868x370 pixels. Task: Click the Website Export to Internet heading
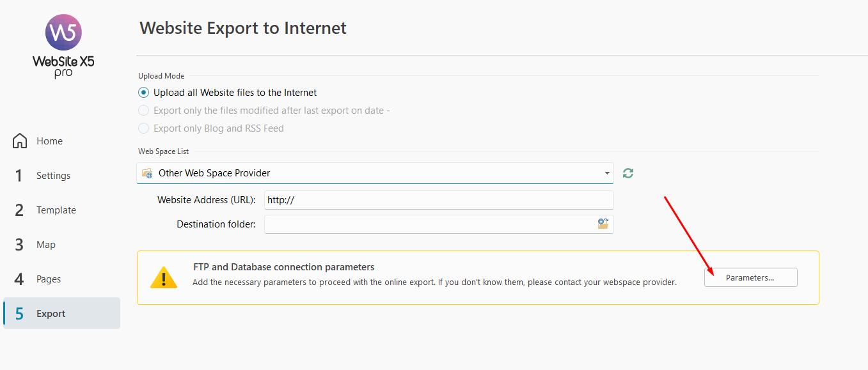tap(243, 28)
